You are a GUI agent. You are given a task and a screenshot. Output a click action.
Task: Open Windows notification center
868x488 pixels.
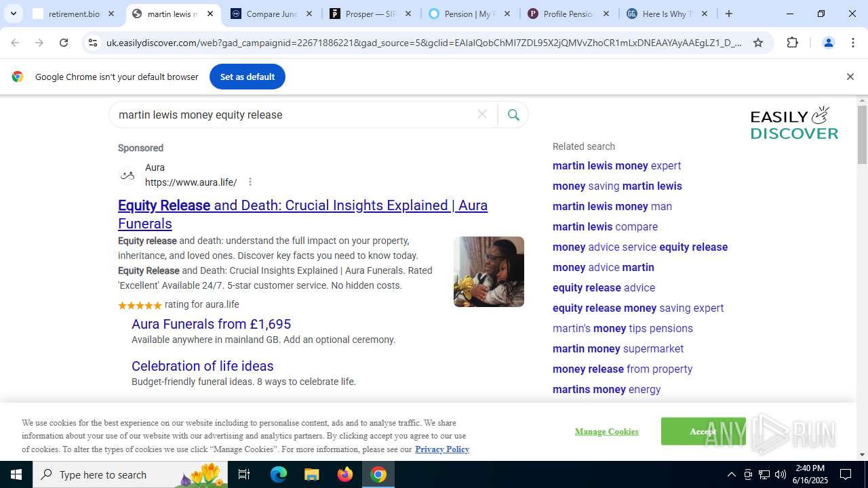(846, 474)
